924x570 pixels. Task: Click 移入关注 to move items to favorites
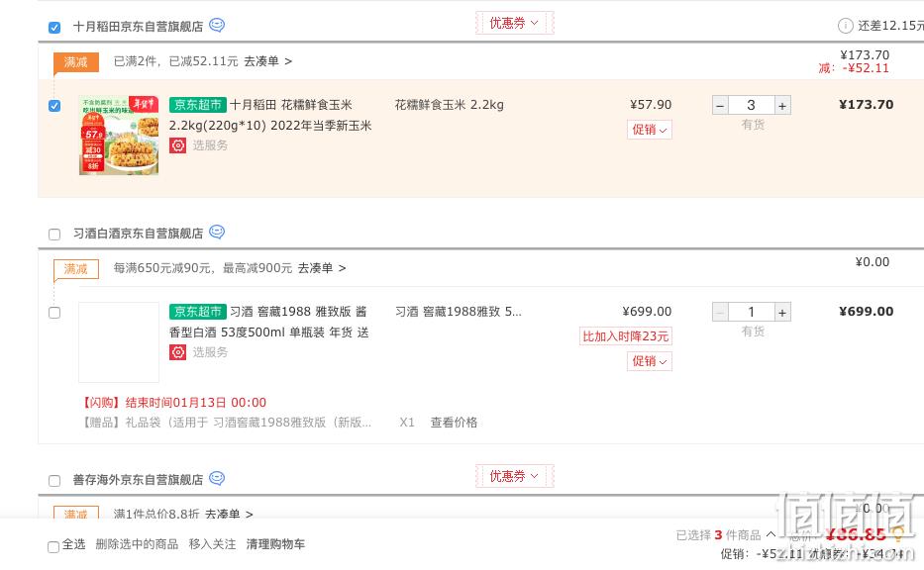[x=212, y=544]
